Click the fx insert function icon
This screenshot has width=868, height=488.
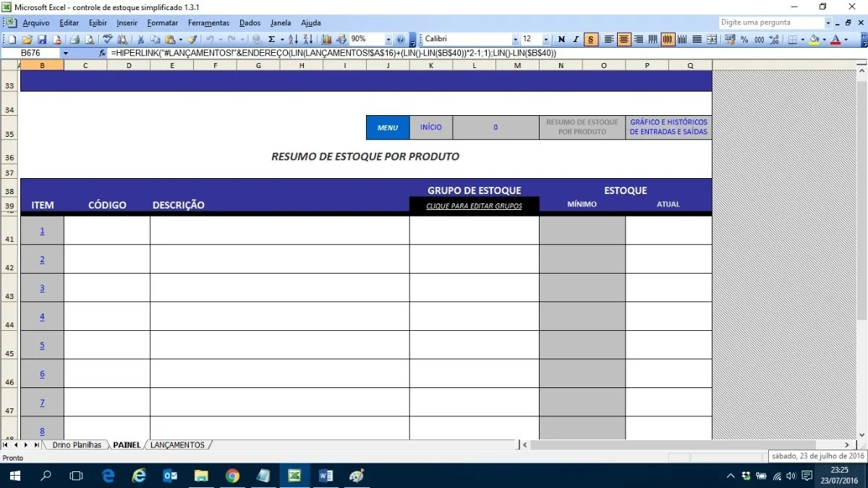[x=102, y=54]
